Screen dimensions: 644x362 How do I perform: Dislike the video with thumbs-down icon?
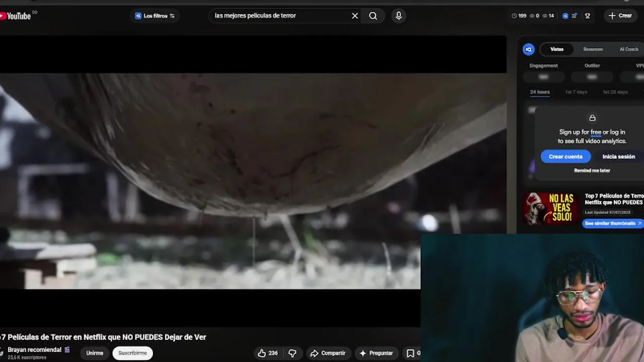point(292,353)
